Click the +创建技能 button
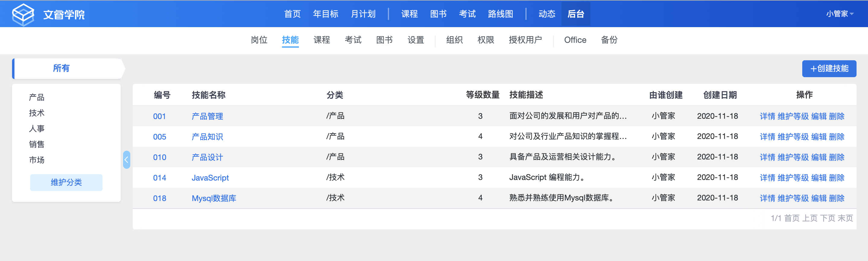868x261 pixels. tap(829, 69)
